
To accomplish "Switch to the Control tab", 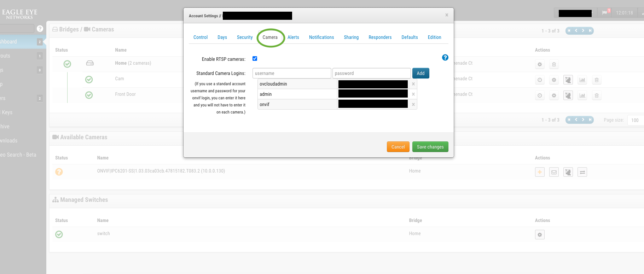I will point(201,37).
